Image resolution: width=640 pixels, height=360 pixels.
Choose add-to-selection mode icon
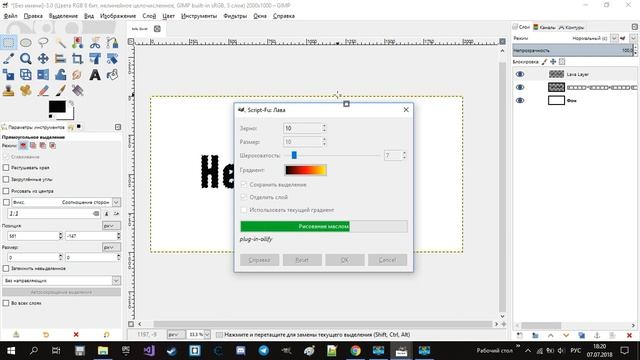pos(33,146)
